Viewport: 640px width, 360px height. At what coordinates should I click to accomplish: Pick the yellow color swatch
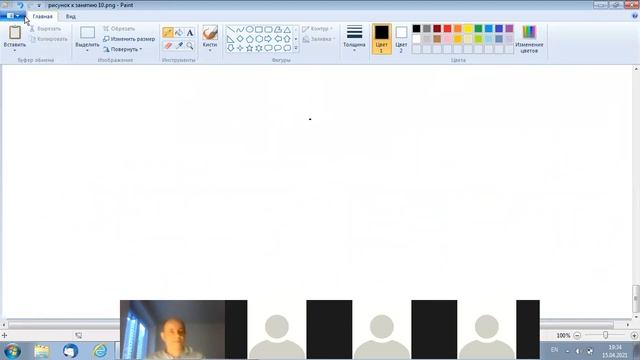[x=468, y=29]
